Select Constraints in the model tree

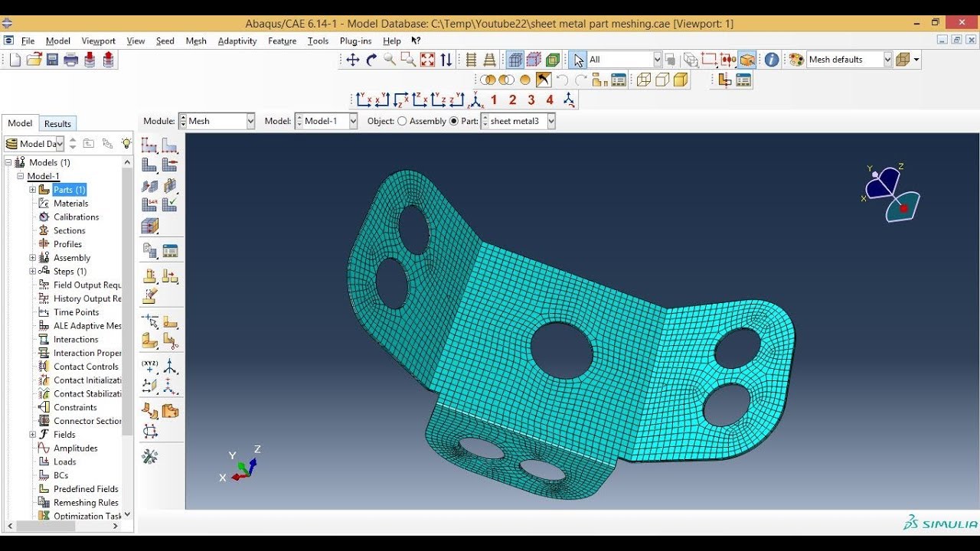click(75, 407)
